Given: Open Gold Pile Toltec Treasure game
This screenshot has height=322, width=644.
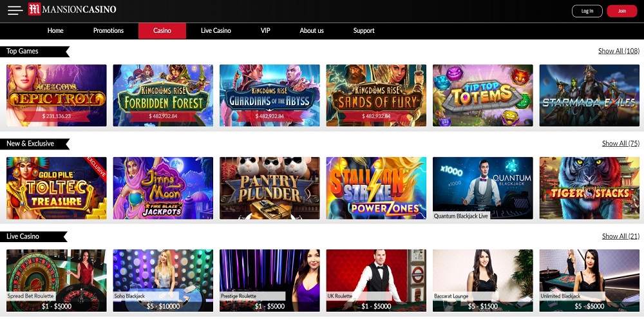Looking at the screenshot, I should [x=57, y=188].
